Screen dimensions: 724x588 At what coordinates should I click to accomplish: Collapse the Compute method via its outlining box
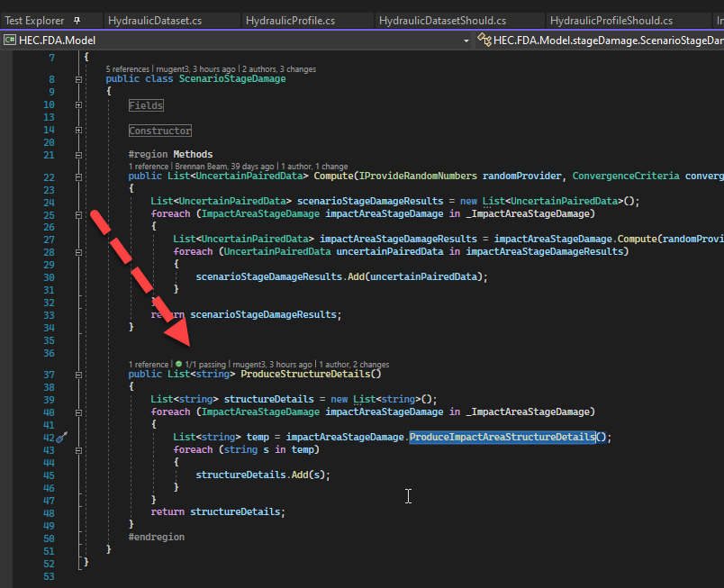click(78, 176)
